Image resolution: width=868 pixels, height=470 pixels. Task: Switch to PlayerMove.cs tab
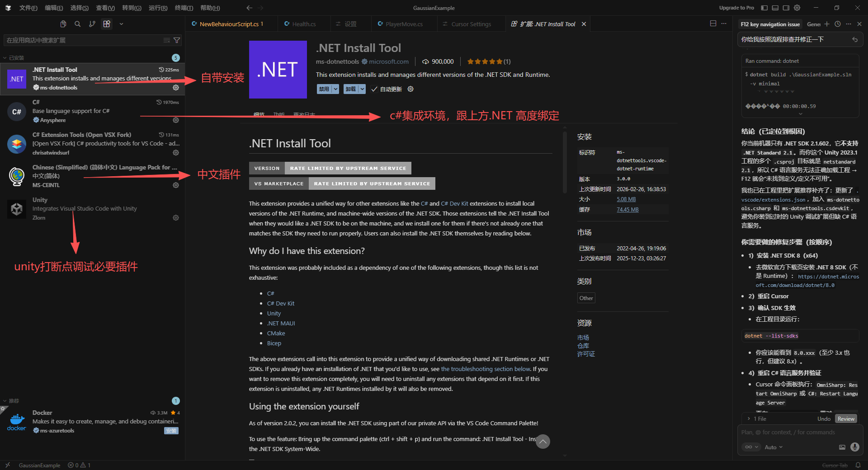pyautogui.click(x=404, y=24)
